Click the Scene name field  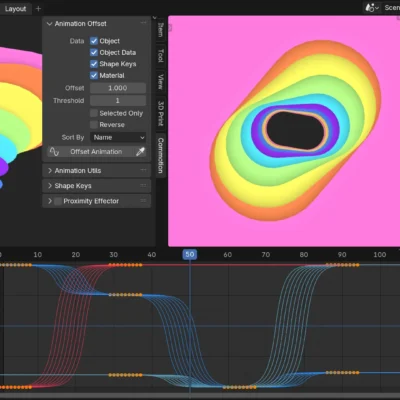click(x=391, y=8)
